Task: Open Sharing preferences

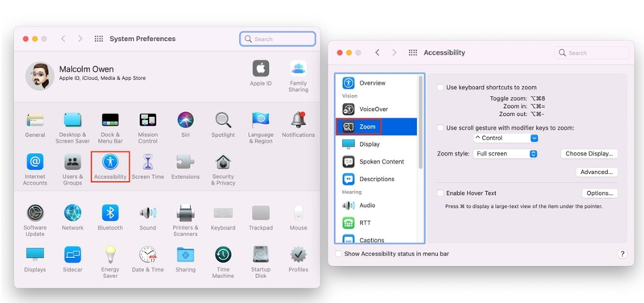Action: point(185,255)
